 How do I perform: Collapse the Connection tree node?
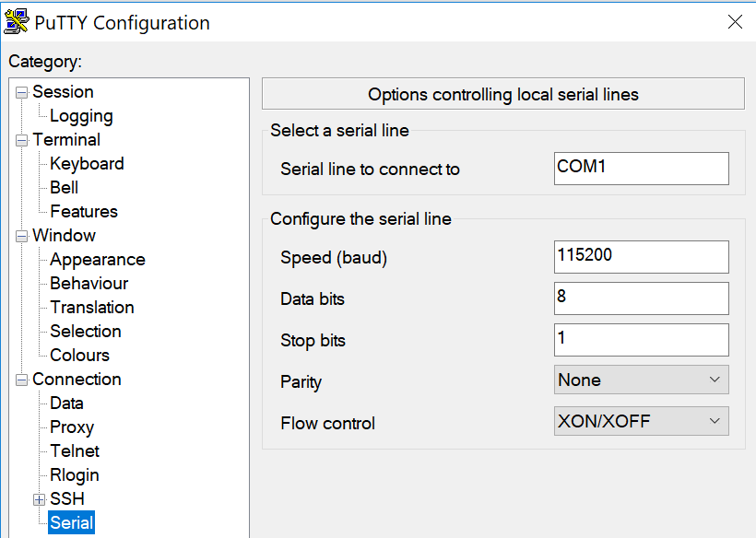click(x=22, y=380)
